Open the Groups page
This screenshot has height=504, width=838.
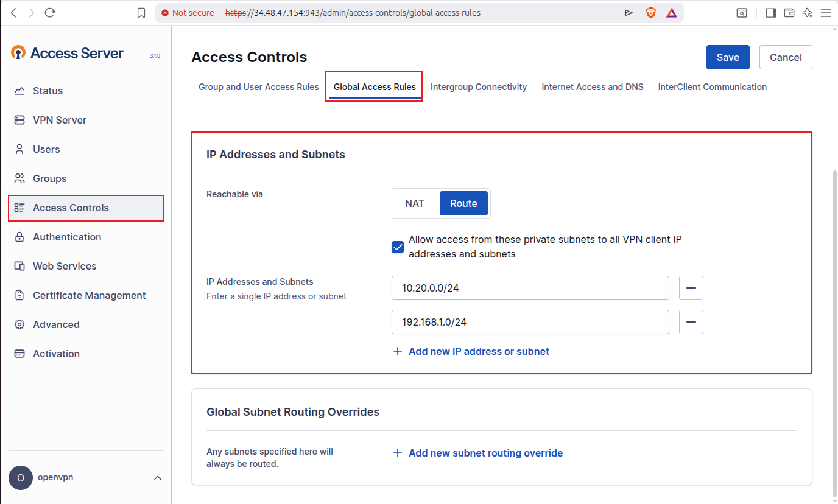pos(86,178)
